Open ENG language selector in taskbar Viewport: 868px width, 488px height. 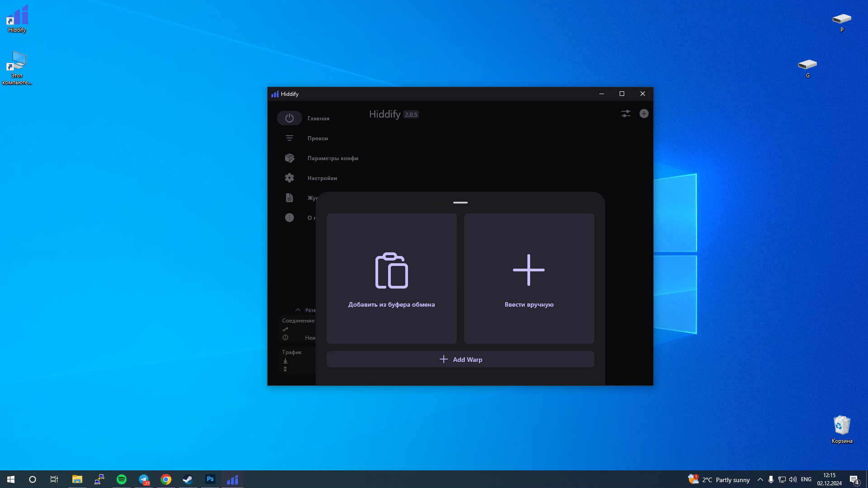806,479
